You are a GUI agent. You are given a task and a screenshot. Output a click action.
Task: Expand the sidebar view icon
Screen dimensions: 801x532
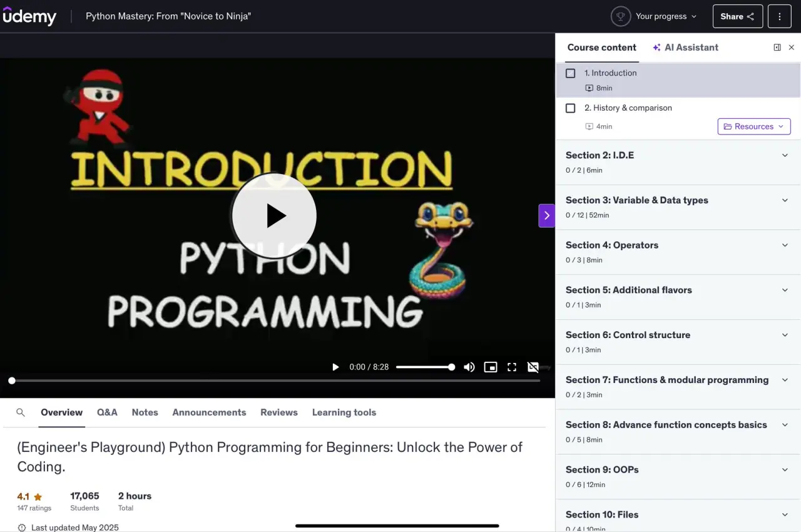point(777,48)
